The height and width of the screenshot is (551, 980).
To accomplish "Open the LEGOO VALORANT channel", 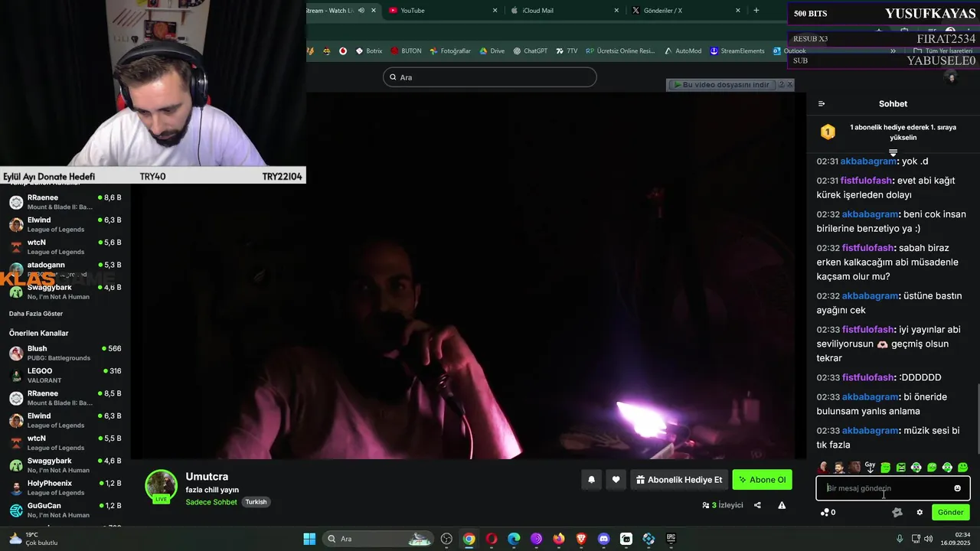I will [65, 376].
